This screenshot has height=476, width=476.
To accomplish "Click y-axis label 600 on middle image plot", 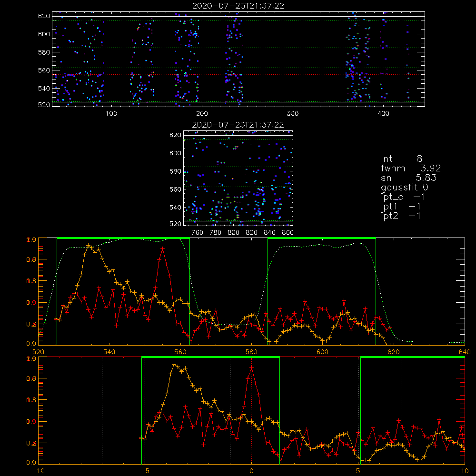I will (175, 153).
